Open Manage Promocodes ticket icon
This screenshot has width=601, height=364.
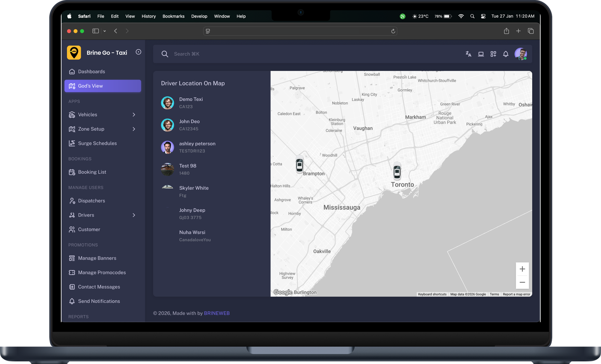72,272
